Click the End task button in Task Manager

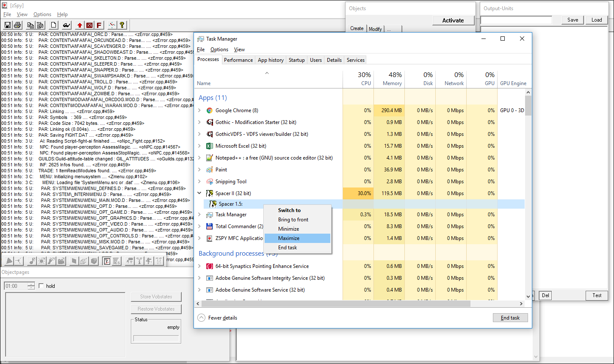pos(510,318)
